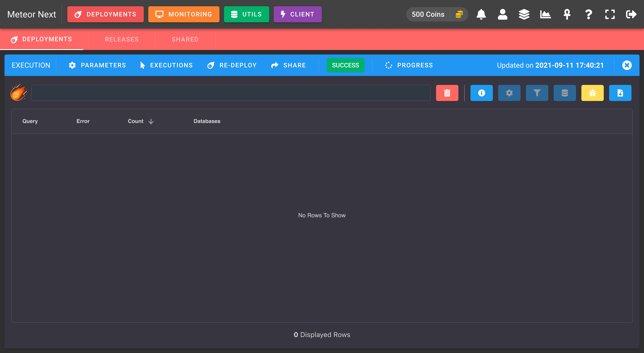Sort by the Count column header

pos(136,121)
